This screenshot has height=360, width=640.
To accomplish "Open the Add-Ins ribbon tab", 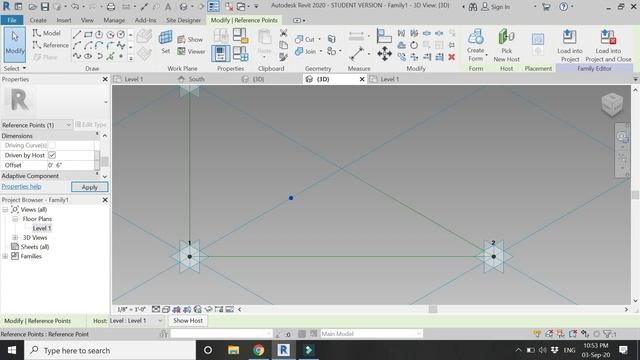I will click(x=145, y=20).
